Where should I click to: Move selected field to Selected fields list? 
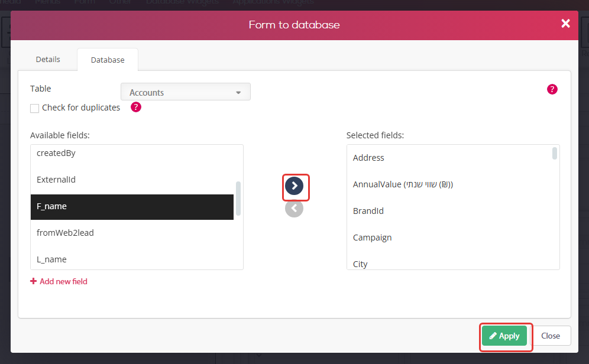click(x=294, y=186)
